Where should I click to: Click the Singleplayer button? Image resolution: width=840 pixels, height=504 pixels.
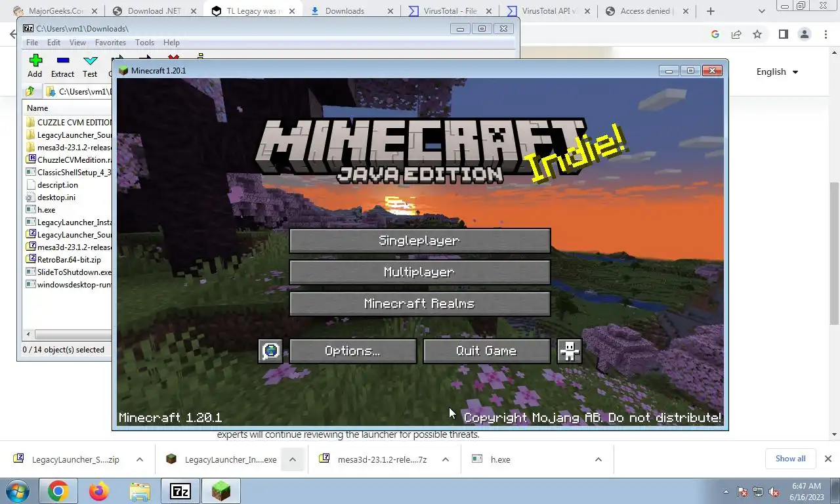pyautogui.click(x=419, y=241)
